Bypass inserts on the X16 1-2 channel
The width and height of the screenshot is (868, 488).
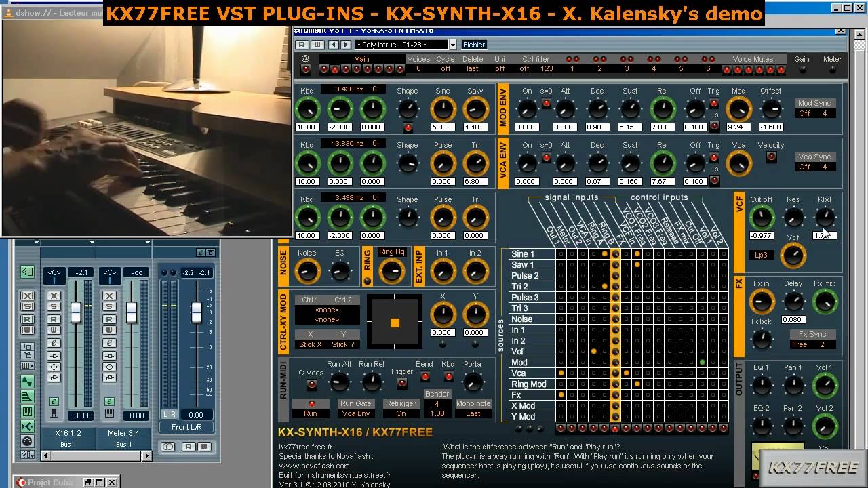click(x=54, y=356)
